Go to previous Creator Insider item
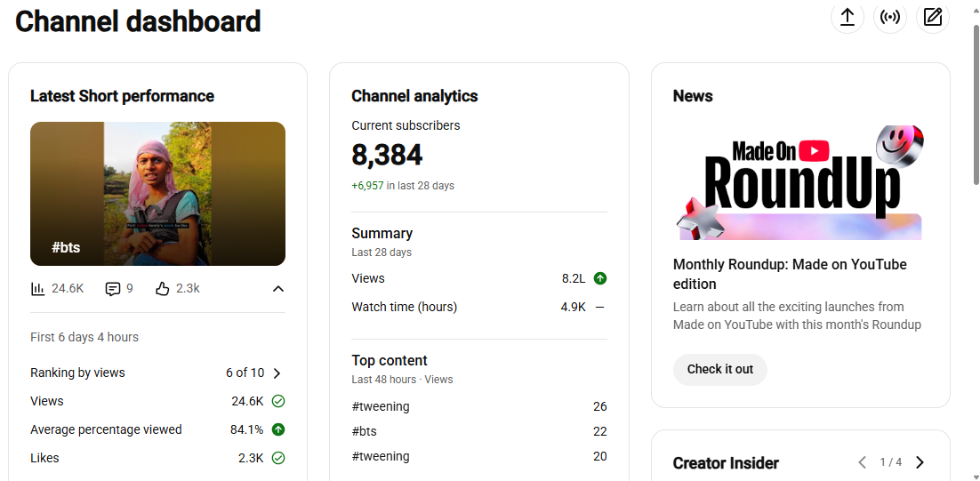 click(863, 462)
